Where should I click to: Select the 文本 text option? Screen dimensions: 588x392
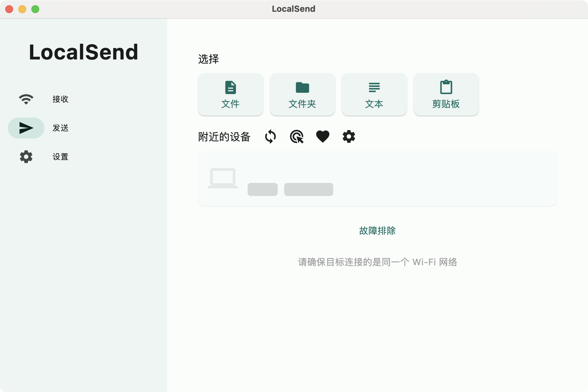coord(374,94)
